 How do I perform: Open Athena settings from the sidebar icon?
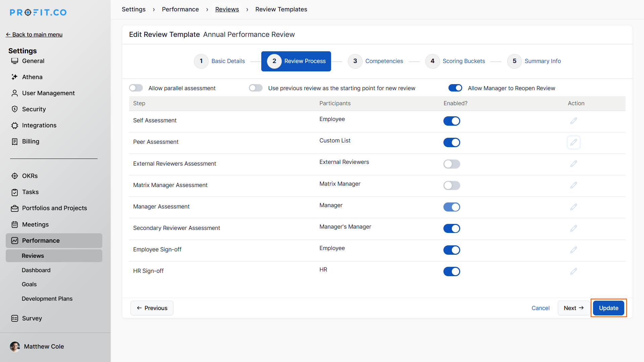[14, 77]
